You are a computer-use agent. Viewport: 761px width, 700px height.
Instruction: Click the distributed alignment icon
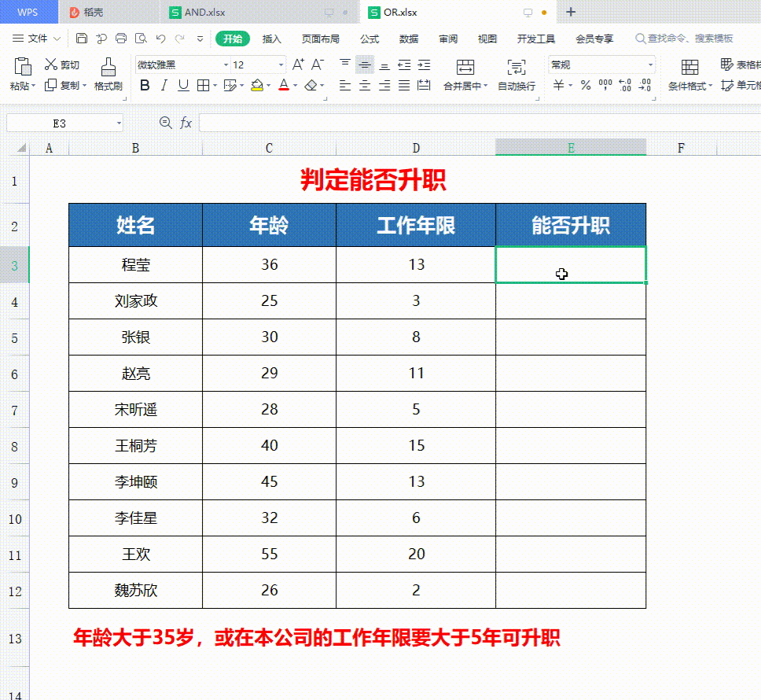click(x=424, y=86)
